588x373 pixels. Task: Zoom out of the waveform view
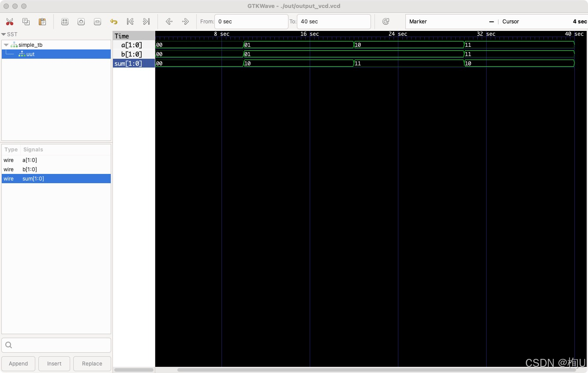tap(97, 21)
